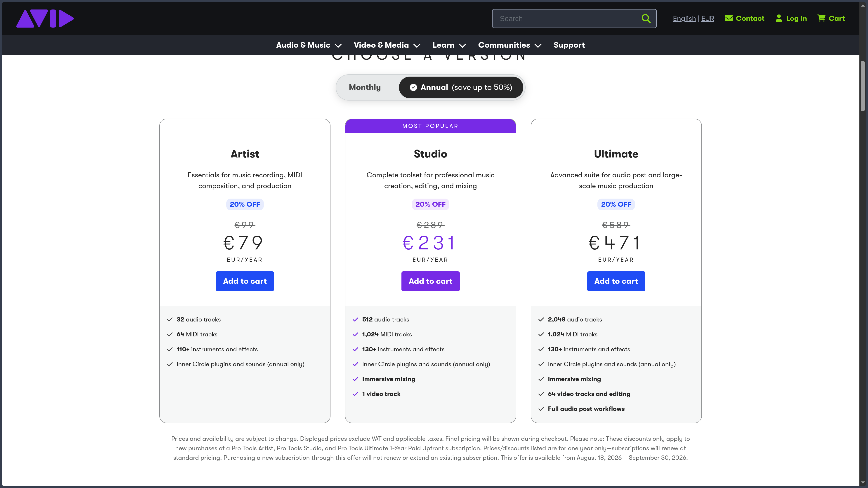Click the MOST POPULAR banner
This screenshot has width=868, height=488.
(x=430, y=126)
